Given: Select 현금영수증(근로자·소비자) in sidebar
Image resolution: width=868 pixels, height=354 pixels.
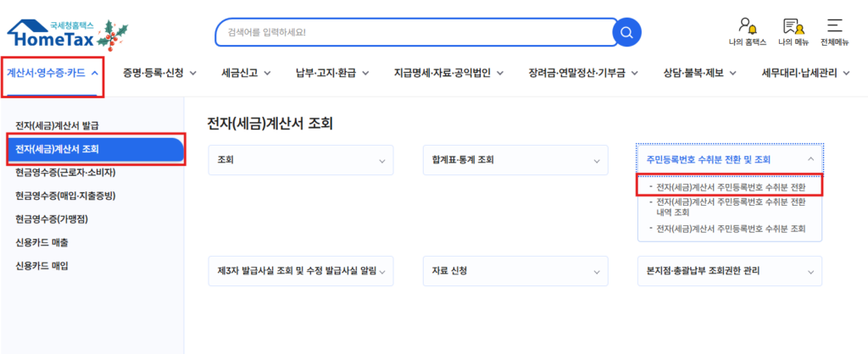Looking at the screenshot, I should pos(65,173).
